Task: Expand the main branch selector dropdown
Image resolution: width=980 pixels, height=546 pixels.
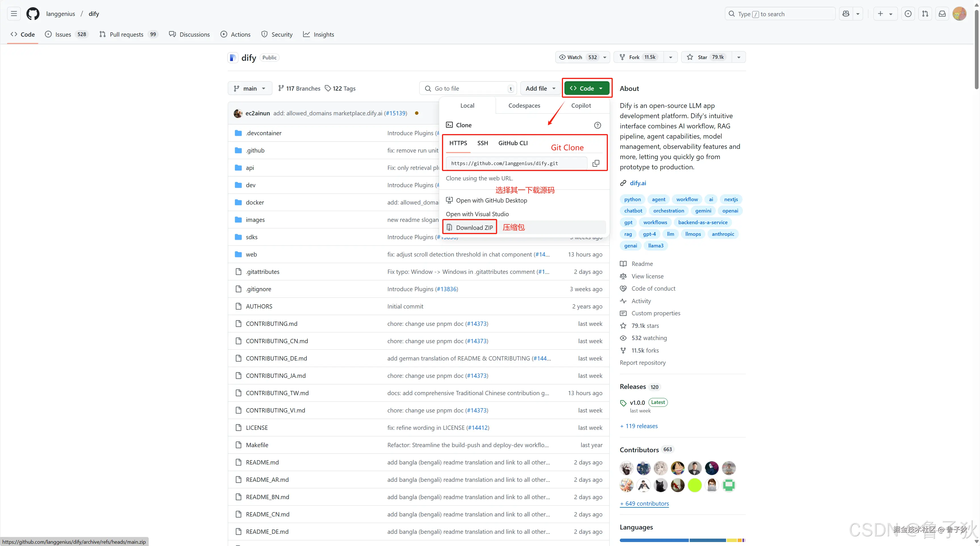Action: (250, 88)
